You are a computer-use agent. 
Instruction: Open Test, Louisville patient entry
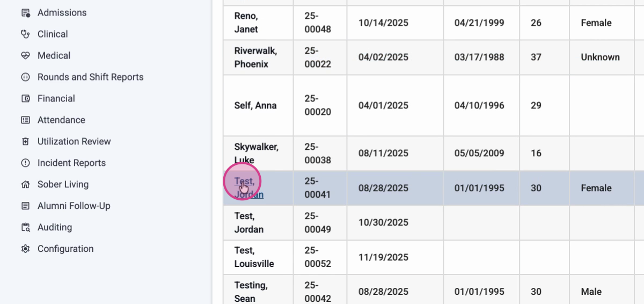click(254, 257)
